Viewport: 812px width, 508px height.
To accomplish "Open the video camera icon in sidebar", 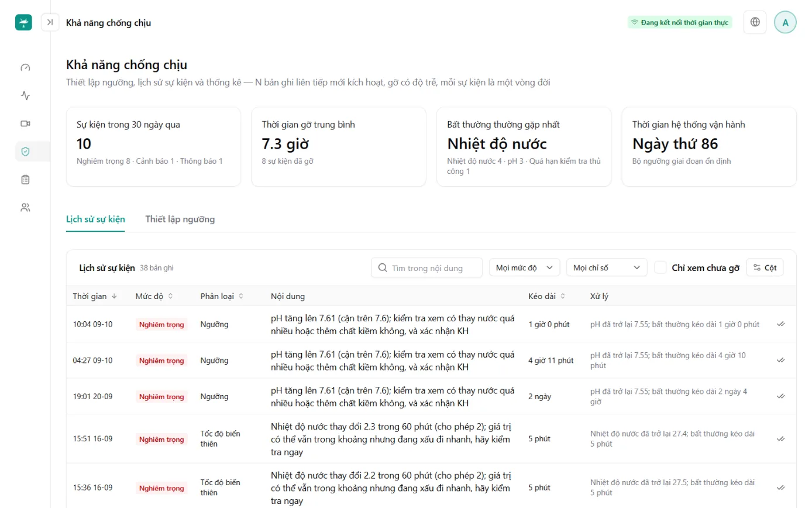I will pyautogui.click(x=25, y=123).
